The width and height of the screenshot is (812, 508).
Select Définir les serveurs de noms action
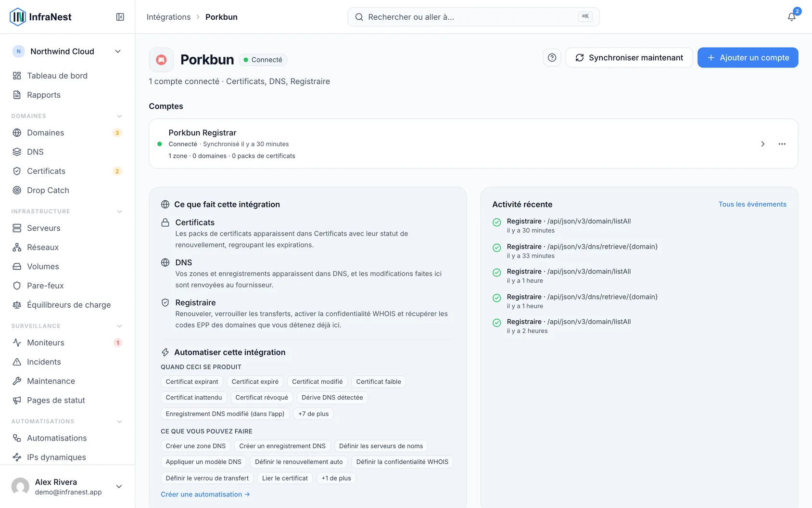[x=381, y=446]
